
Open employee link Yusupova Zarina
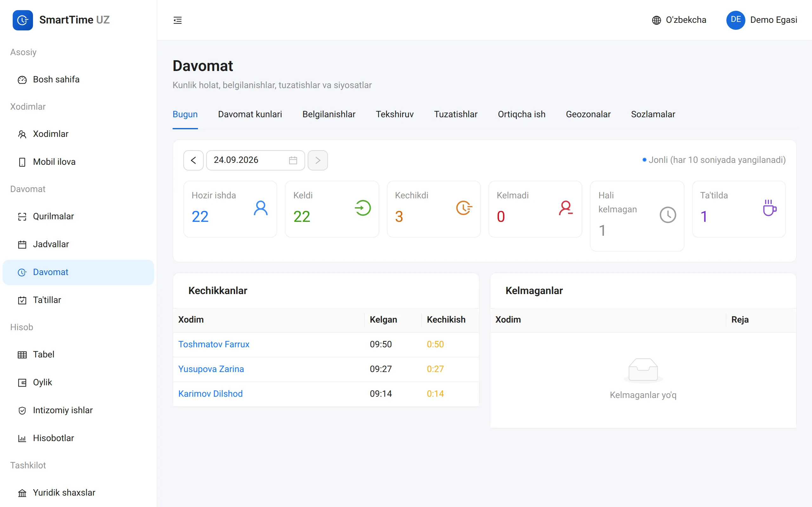211,369
